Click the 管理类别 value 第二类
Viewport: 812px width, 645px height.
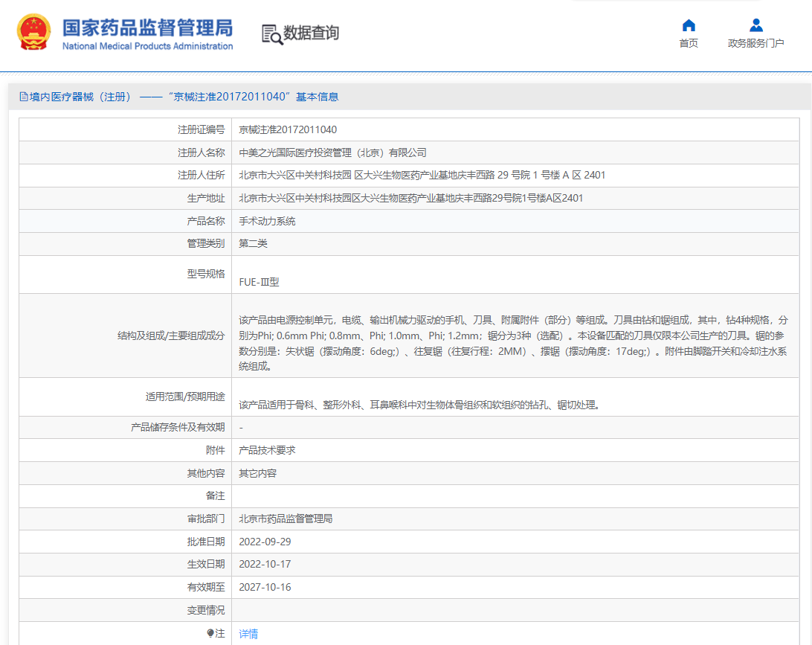(x=255, y=243)
